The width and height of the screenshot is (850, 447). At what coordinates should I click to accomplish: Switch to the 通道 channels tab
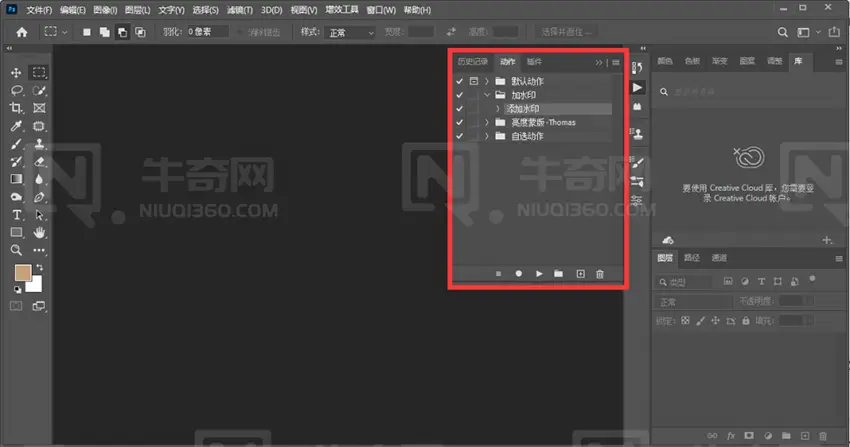719,258
